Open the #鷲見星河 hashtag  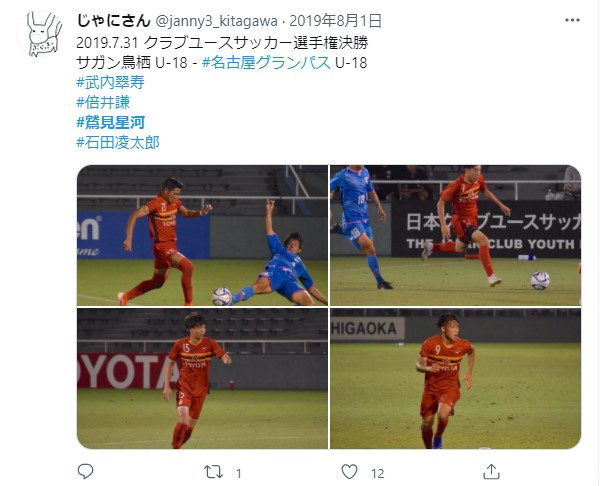pyautogui.click(x=111, y=122)
